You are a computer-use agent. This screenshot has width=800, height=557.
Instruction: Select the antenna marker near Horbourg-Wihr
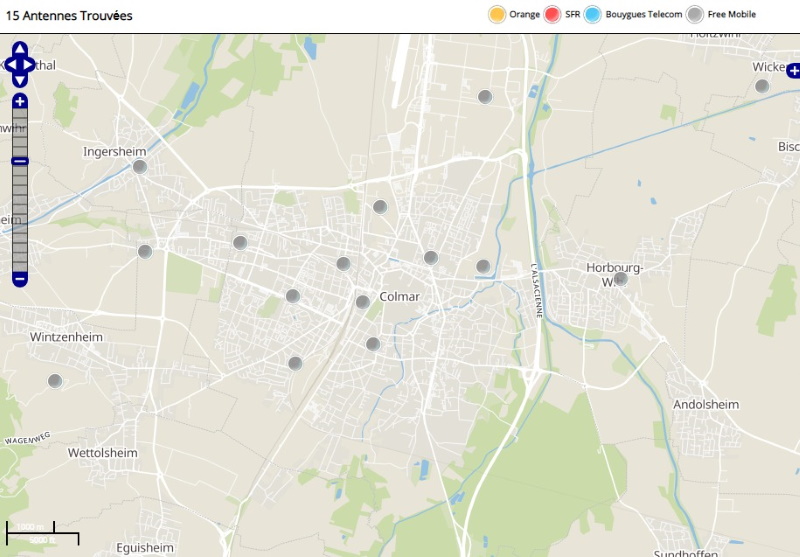(x=620, y=279)
